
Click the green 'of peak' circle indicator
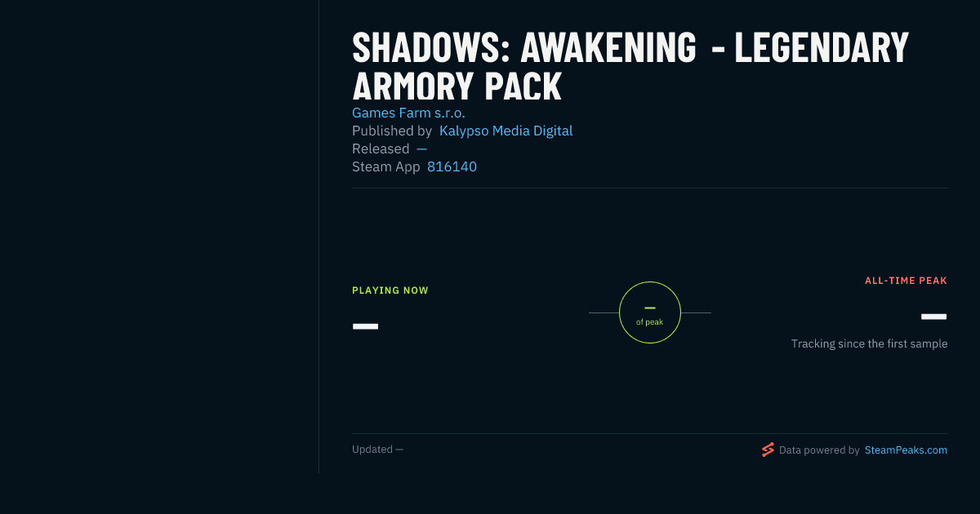coord(650,312)
